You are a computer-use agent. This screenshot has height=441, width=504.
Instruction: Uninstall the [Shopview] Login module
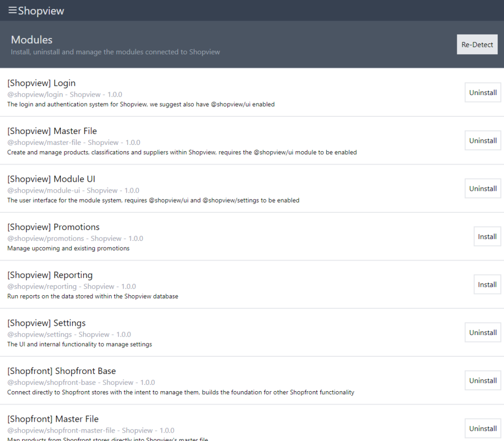[x=482, y=93]
